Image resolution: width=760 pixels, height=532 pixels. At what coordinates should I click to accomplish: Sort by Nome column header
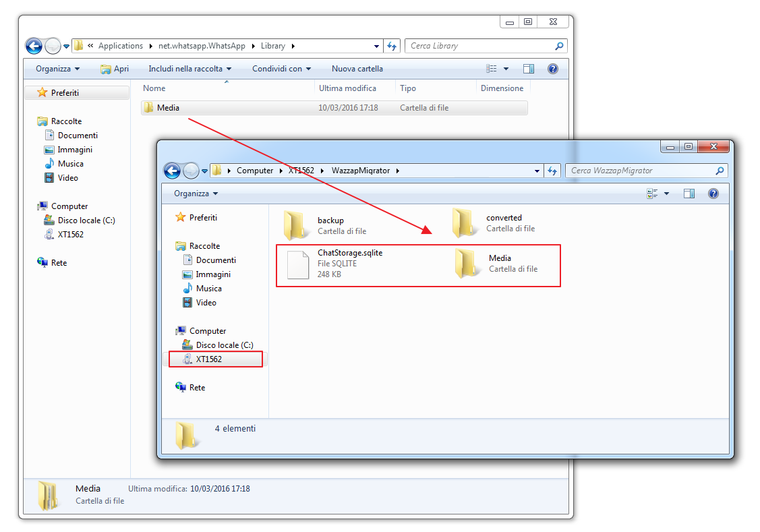[154, 88]
